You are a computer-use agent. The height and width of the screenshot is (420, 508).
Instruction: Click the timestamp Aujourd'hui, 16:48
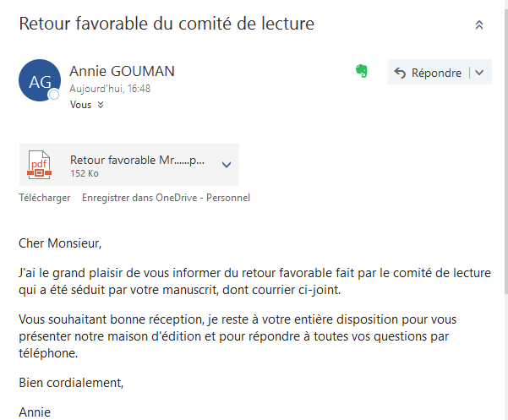[110, 89]
